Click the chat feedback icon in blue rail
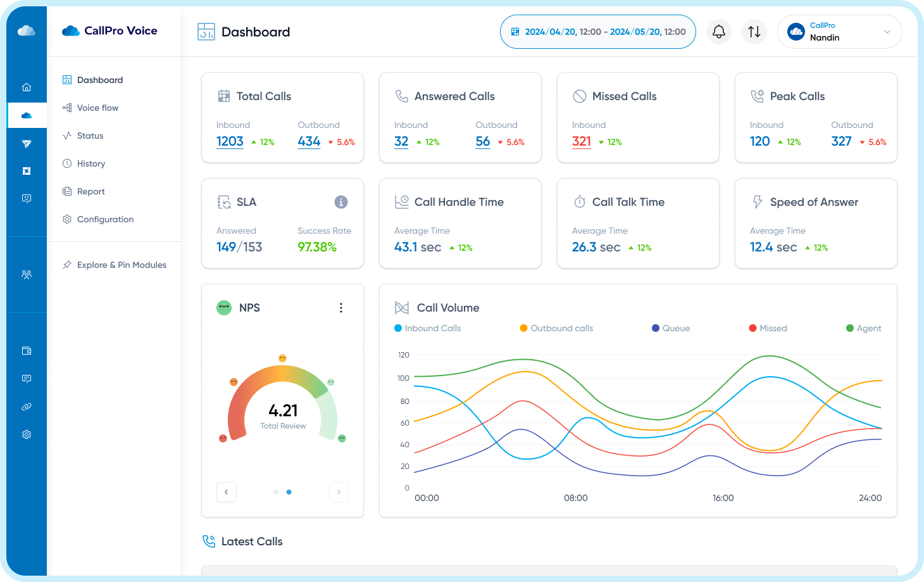This screenshot has width=924, height=582. pyautogui.click(x=27, y=198)
